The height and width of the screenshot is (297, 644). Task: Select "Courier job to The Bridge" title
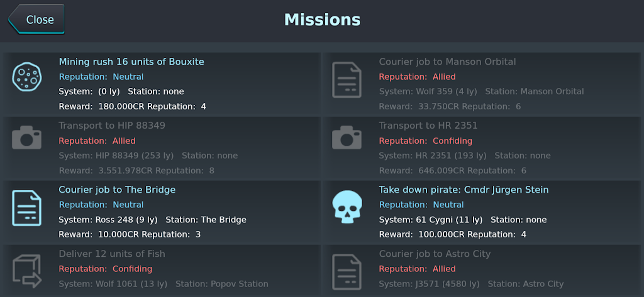click(x=117, y=190)
